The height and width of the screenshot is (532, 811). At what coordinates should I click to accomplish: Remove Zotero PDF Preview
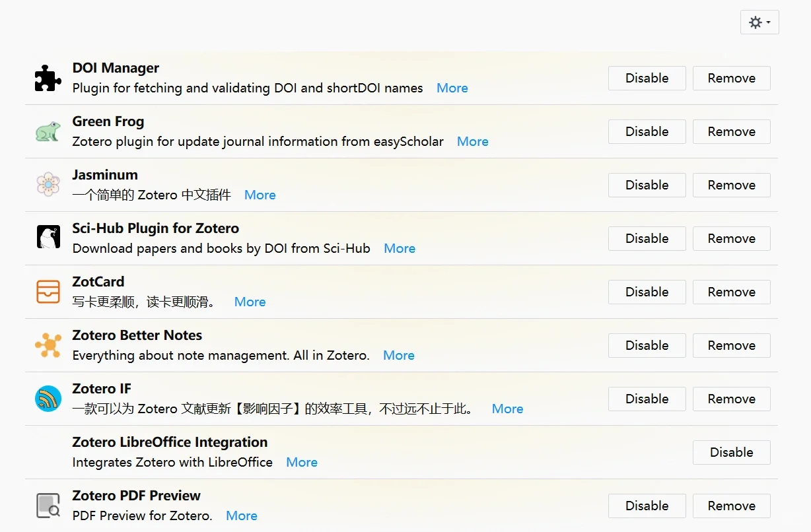click(x=731, y=506)
